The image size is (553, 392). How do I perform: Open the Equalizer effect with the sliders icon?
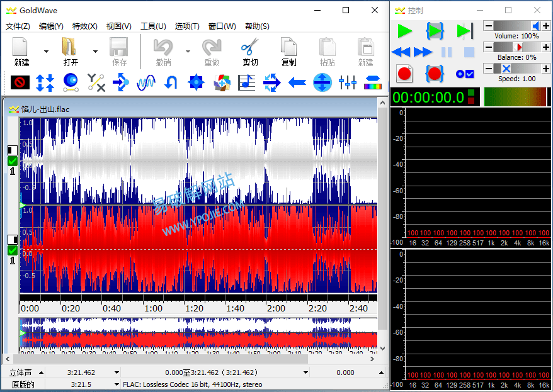point(348,82)
